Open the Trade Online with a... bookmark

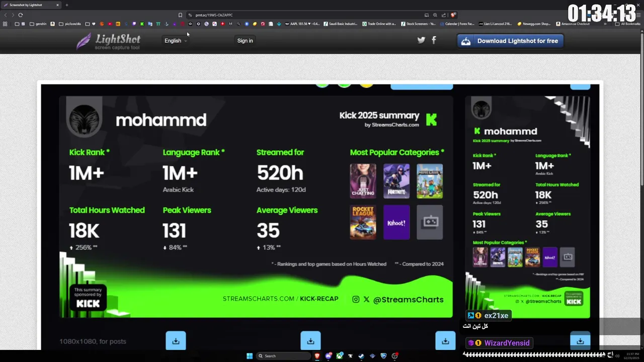(x=379, y=24)
